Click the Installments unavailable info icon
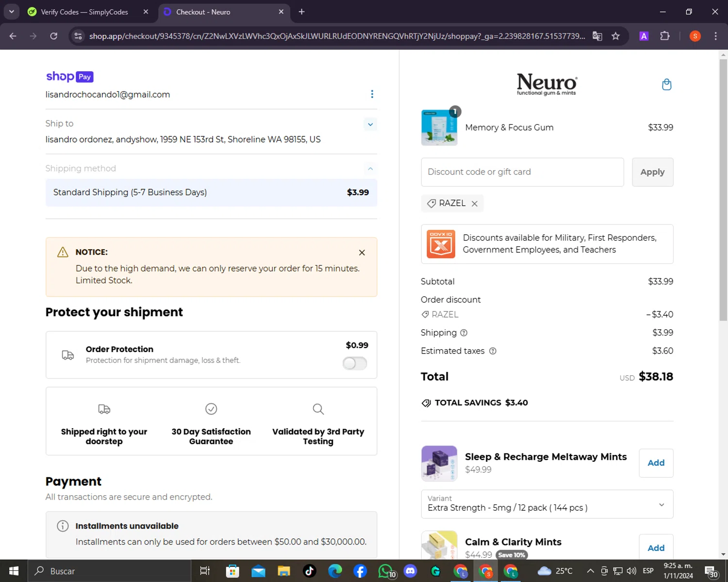Screen dimensions: 728x582 coord(63,526)
